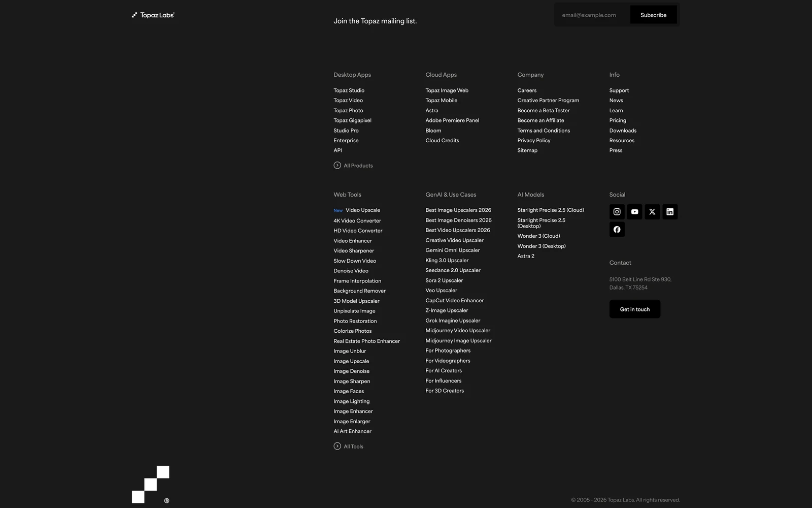Open Starlight Precise 2.5 (Desktop) link
Viewport: 812px width, 508px height.
click(542, 223)
